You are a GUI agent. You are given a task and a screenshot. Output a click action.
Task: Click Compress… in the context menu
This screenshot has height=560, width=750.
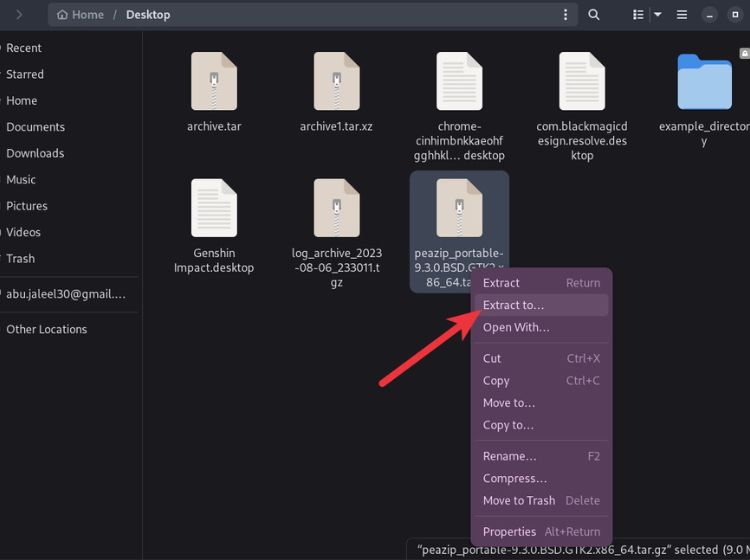[515, 479]
